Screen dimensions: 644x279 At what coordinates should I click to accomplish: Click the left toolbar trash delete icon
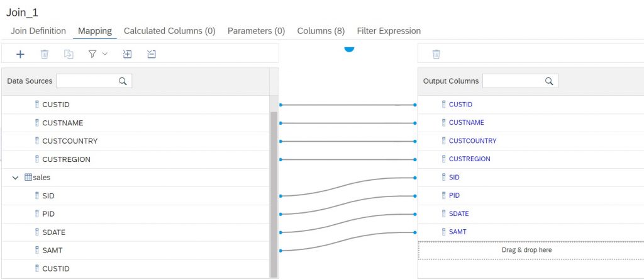tap(45, 54)
